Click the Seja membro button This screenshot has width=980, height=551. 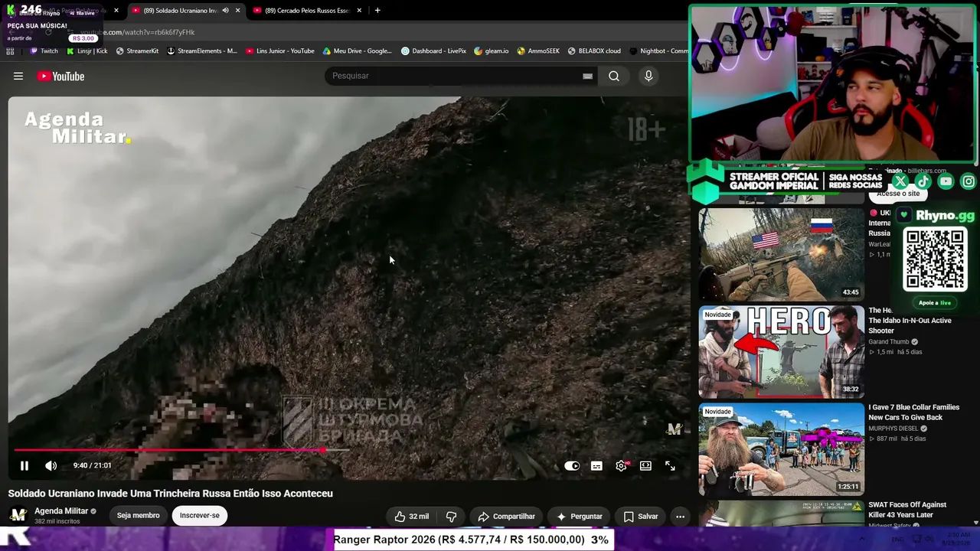point(138,515)
